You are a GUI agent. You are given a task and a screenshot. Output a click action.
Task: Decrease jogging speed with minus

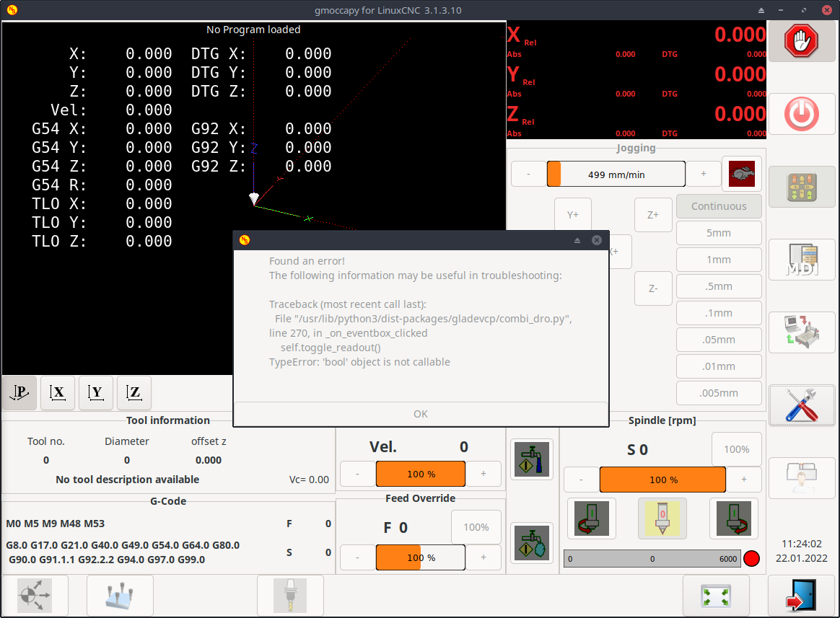528,174
